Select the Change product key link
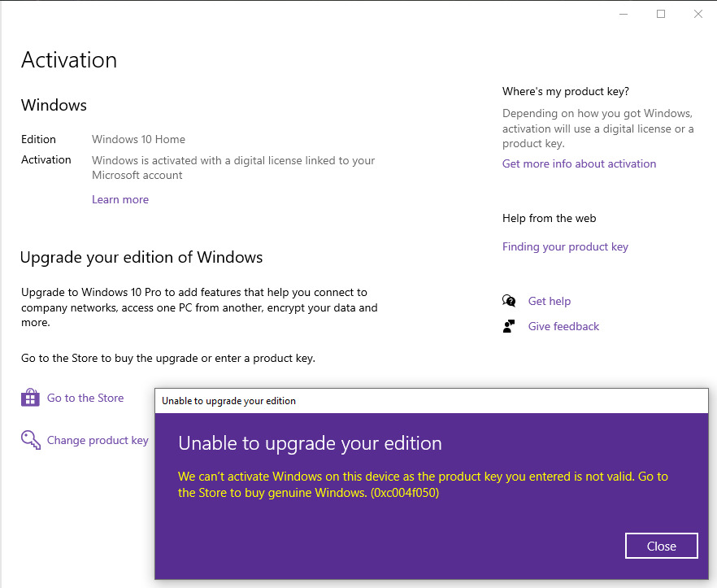This screenshot has width=717, height=588. click(x=98, y=440)
